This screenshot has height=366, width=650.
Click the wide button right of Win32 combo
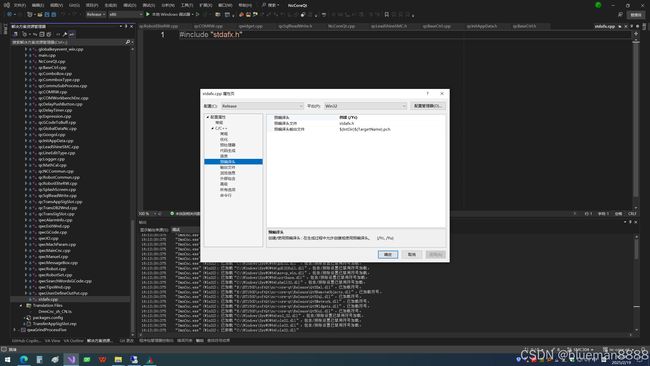point(428,106)
